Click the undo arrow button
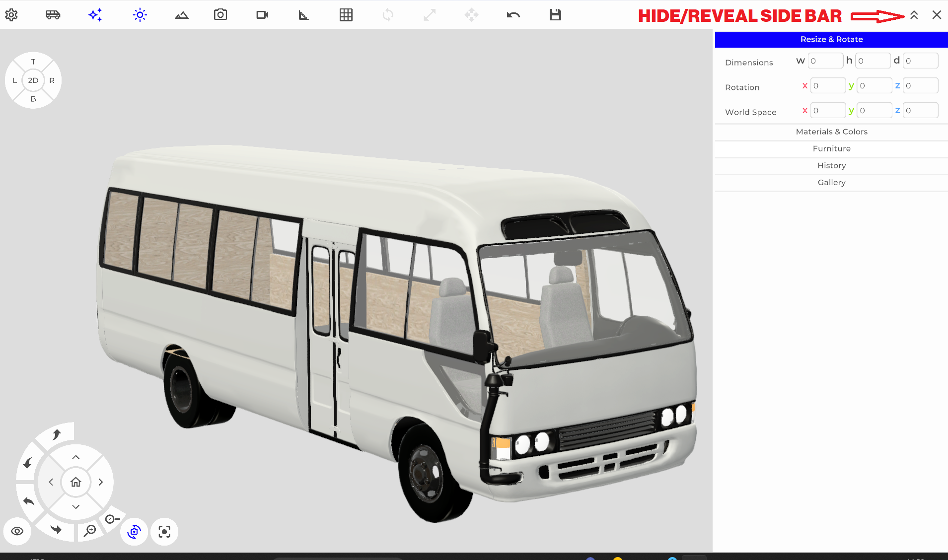The width and height of the screenshot is (948, 560). pos(513,15)
